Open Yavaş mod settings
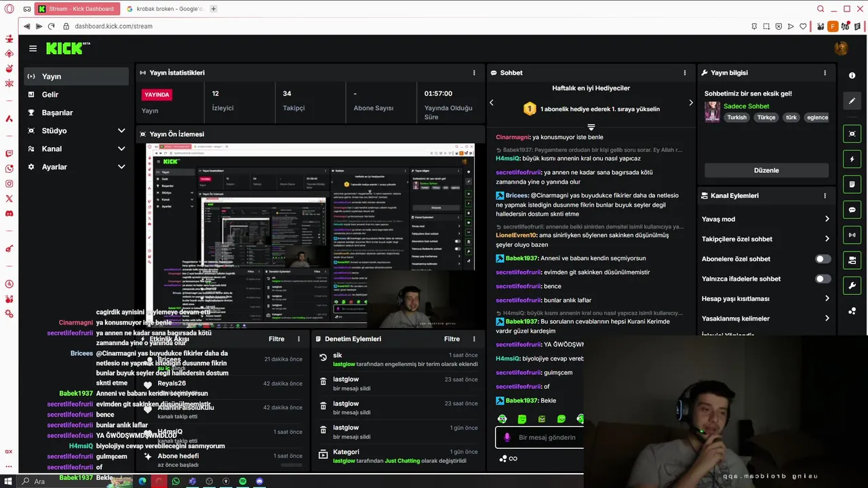Image resolution: width=868 pixels, height=488 pixels. click(x=766, y=219)
